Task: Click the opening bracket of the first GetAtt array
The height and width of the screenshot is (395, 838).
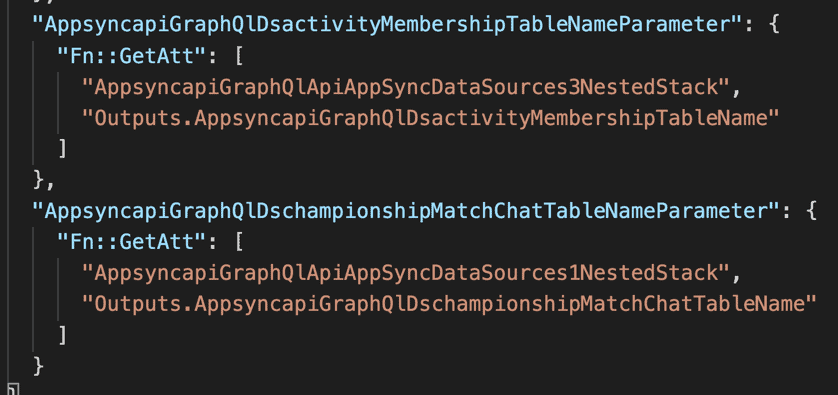Action: 238,56
